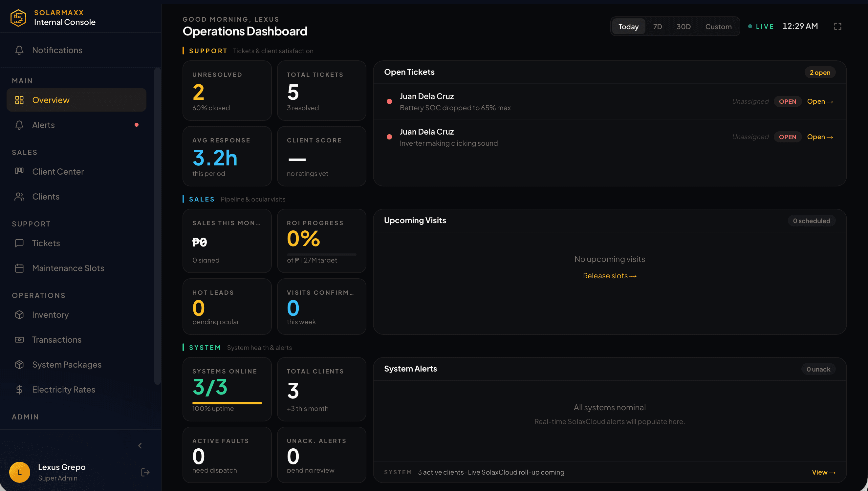
Task: Collapse the sidebar with the chevron arrow
Action: tap(140, 446)
